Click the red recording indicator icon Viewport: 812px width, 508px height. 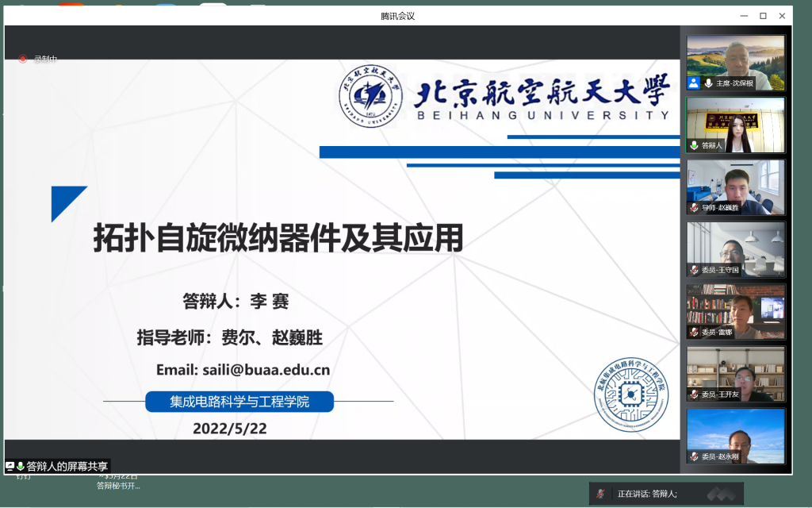(x=23, y=59)
